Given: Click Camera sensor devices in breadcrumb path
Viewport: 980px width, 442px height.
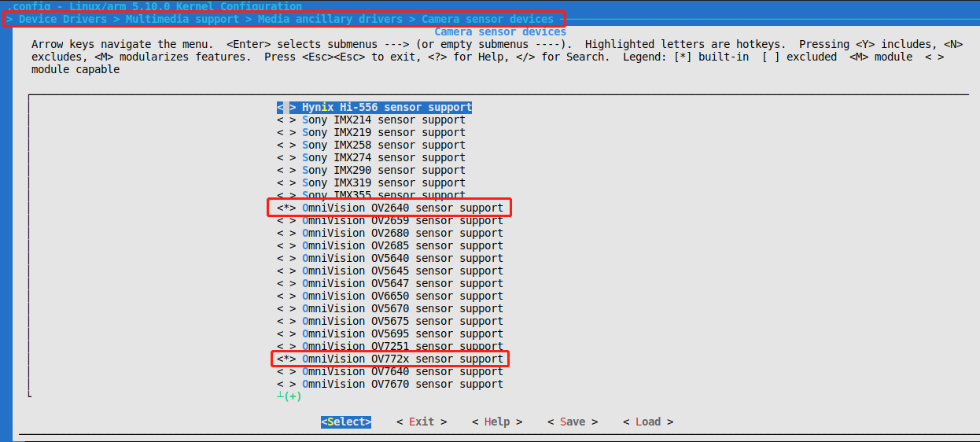Looking at the screenshot, I should click(x=488, y=19).
